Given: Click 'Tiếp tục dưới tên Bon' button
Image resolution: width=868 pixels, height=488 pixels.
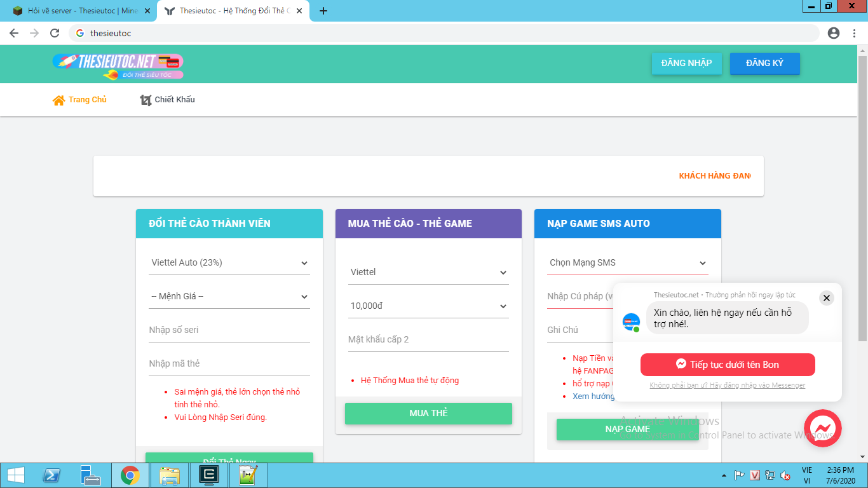Looking at the screenshot, I should pyautogui.click(x=728, y=365).
